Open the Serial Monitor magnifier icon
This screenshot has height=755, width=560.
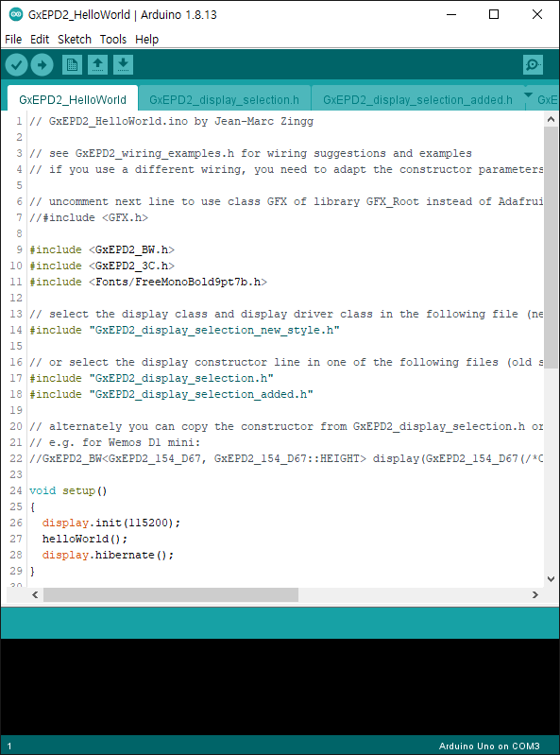[533, 64]
